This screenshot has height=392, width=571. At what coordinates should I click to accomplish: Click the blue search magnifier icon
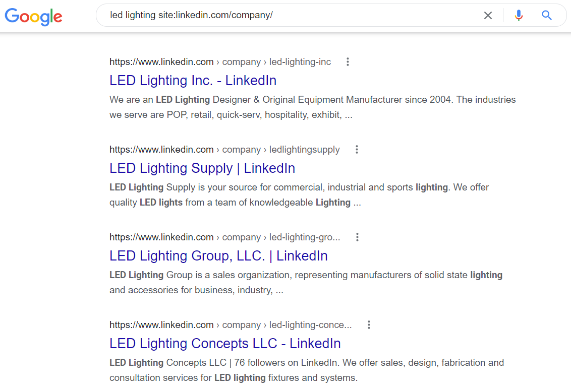click(x=547, y=16)
